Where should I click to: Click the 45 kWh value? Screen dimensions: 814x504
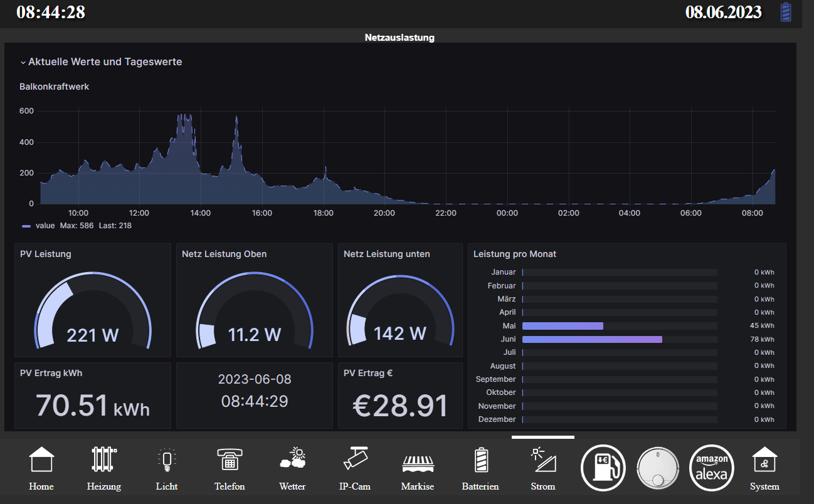click(x=762, y=326)
